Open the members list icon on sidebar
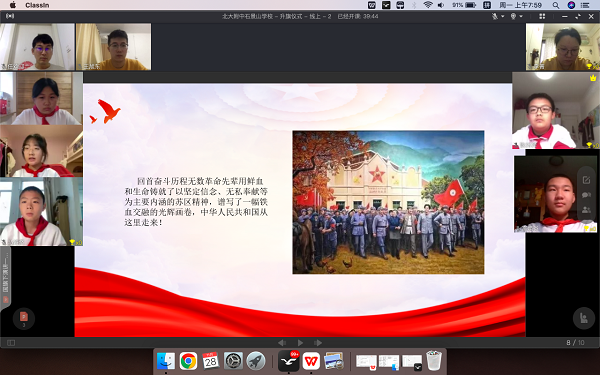The image size is (600, 375). 586,210
